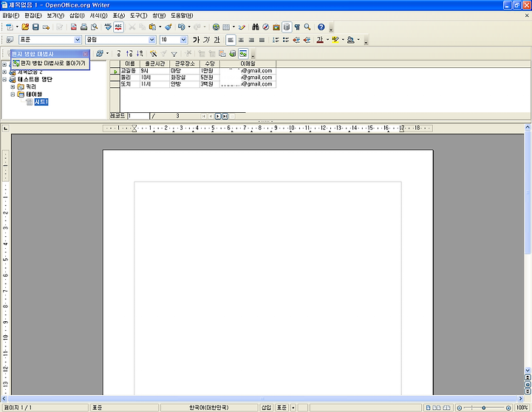
Task: Open the 도움말(H) menu
Action: [182, 16]
